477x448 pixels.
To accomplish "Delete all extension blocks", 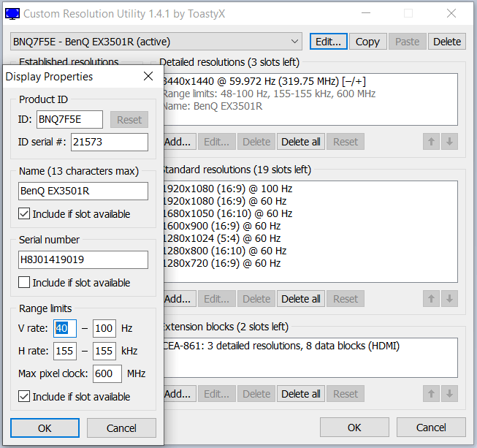I will click(301, 394).
